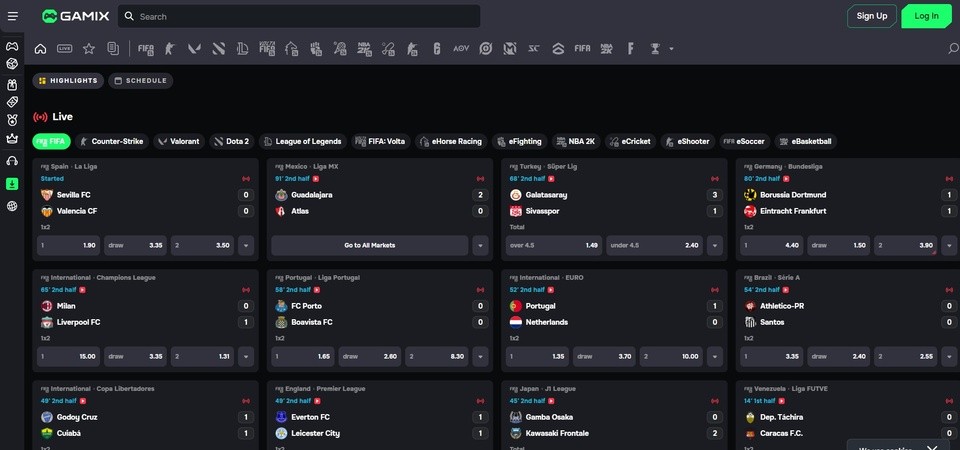The width and height of the screenshot is (960, 450).
Task: Expand markets arrow on Sevilla FC card
Action: coord(246,246)
